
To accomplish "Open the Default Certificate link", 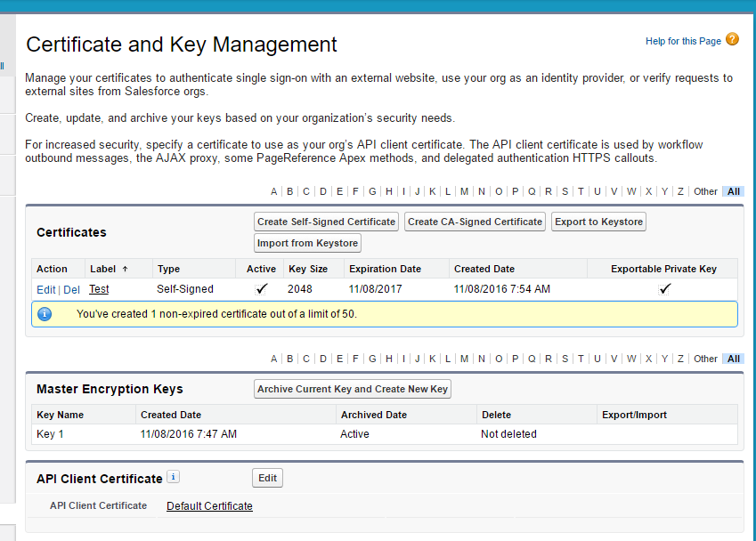I will (x=209, y=506).
